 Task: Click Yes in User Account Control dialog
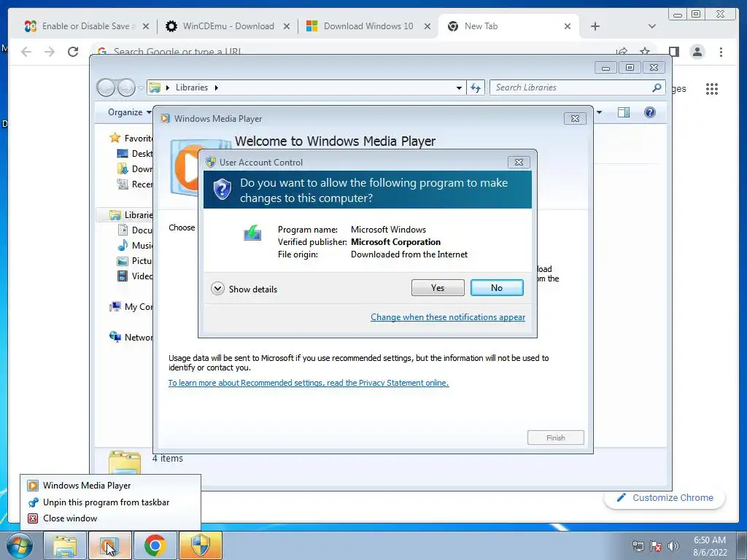438,287
